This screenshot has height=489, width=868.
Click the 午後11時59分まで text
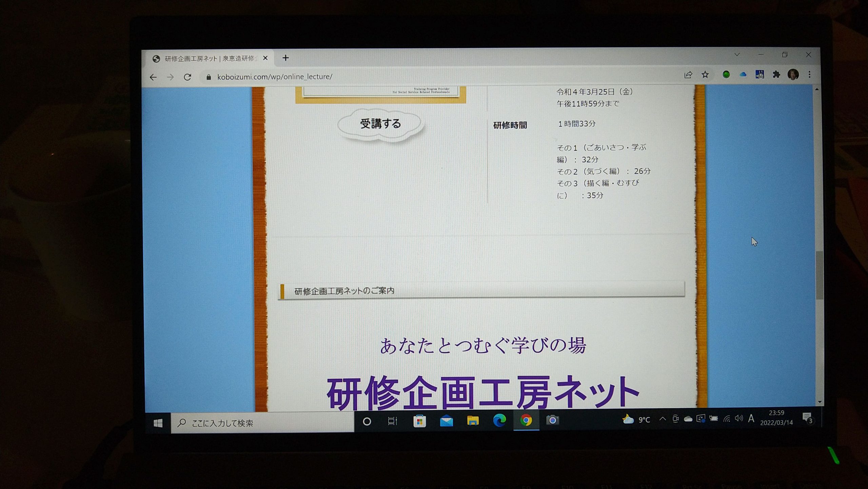click(588, 104)
